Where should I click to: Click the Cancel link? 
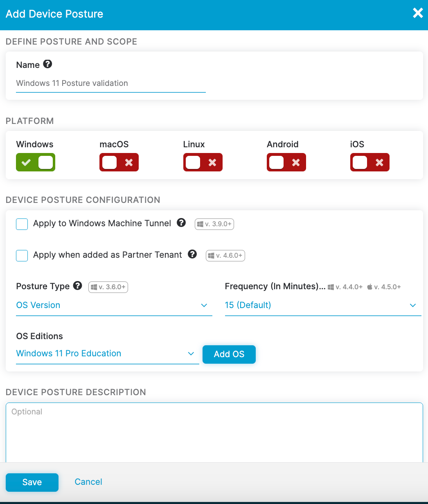[x=88, y=482]
